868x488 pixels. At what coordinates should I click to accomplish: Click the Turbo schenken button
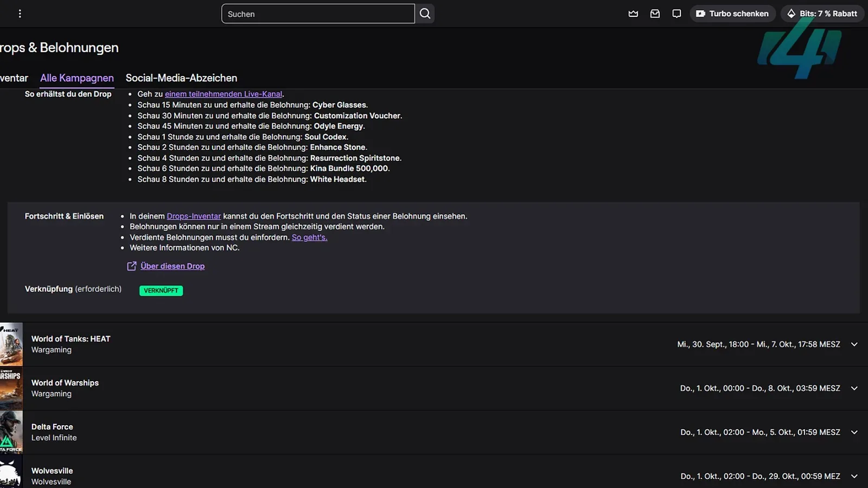(732, 14)
